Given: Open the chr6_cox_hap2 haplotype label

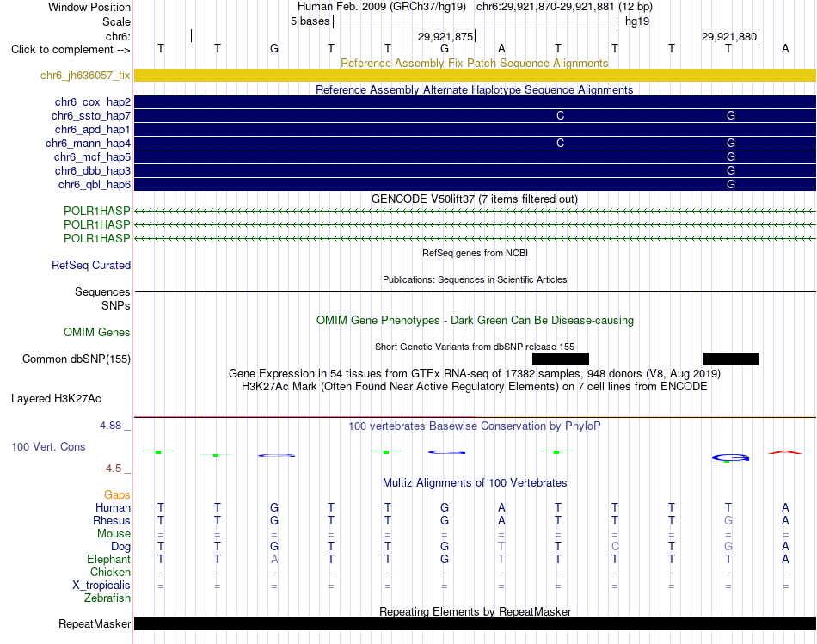Looking at the screenshot, I should coord(93,102).
